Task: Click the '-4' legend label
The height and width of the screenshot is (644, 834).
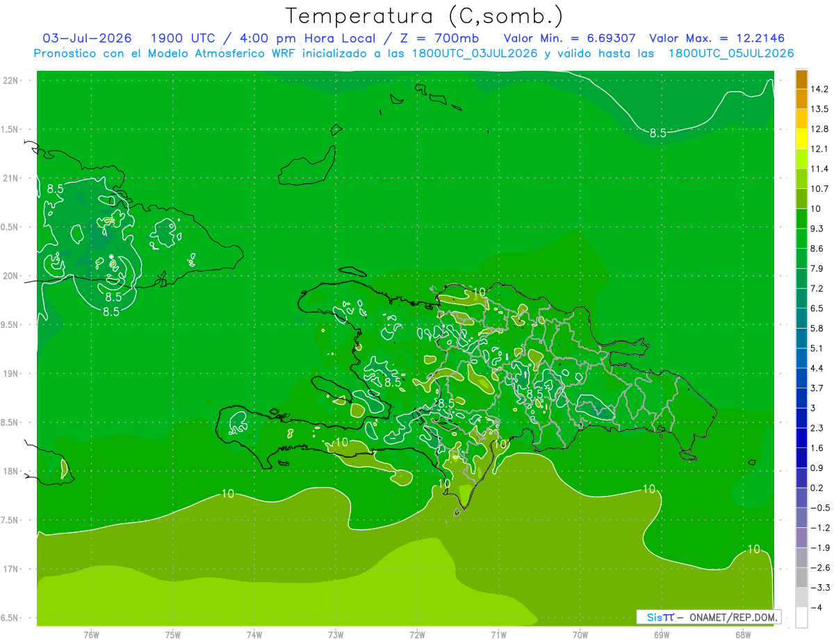Action: point(817,608)
